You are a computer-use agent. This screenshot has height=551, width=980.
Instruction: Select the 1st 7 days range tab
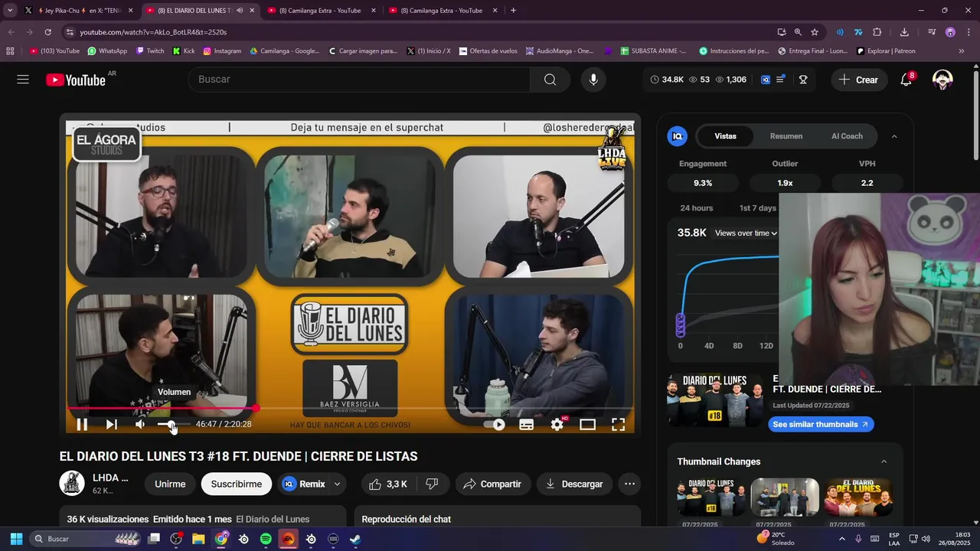[757, 208]
